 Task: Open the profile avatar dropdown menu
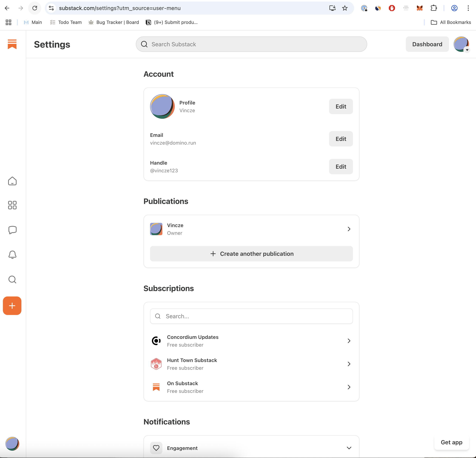[x=461, y=44]
